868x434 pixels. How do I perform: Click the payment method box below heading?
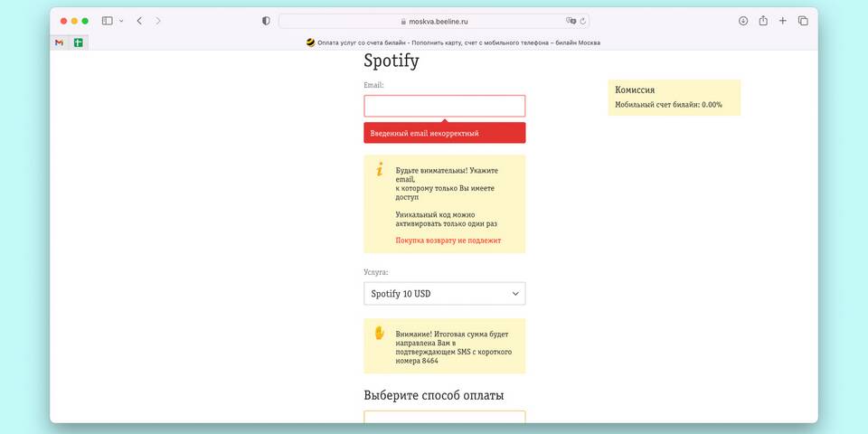tap(444, 417)
